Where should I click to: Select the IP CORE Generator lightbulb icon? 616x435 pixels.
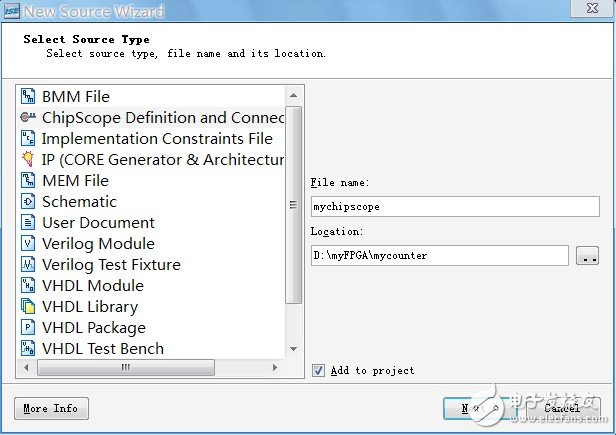pyautogui.click(x=28, y=160)
